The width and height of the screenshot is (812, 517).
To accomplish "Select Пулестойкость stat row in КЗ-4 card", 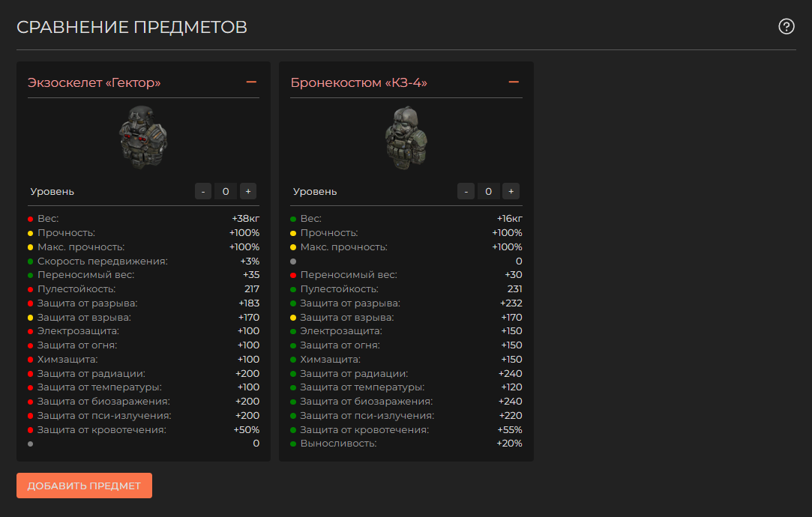I will (406, 289).
